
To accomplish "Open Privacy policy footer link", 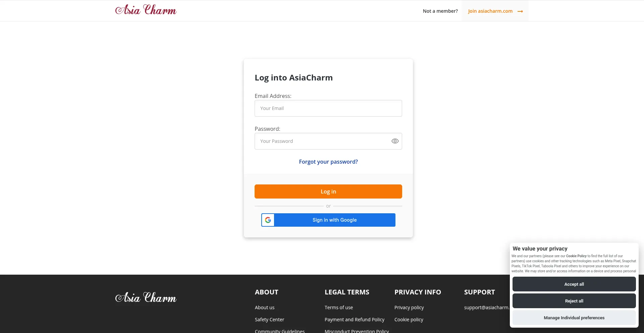I will click(x=409, y=308).
